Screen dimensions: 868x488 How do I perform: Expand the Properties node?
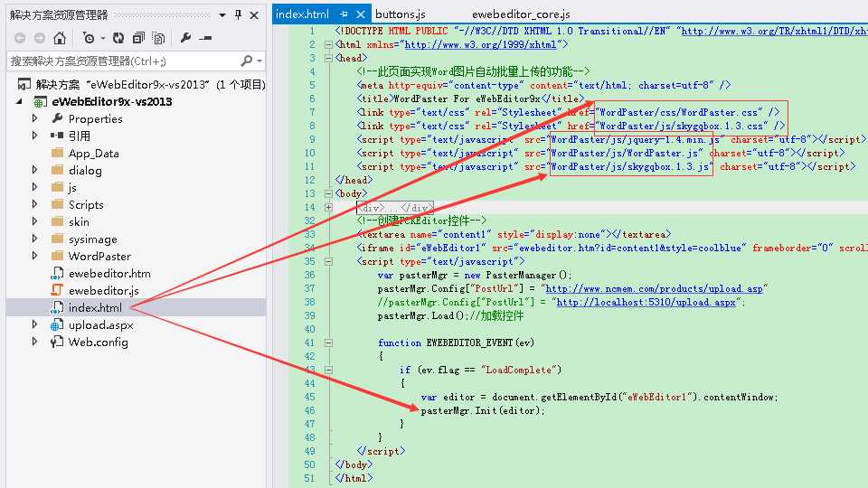35,118
